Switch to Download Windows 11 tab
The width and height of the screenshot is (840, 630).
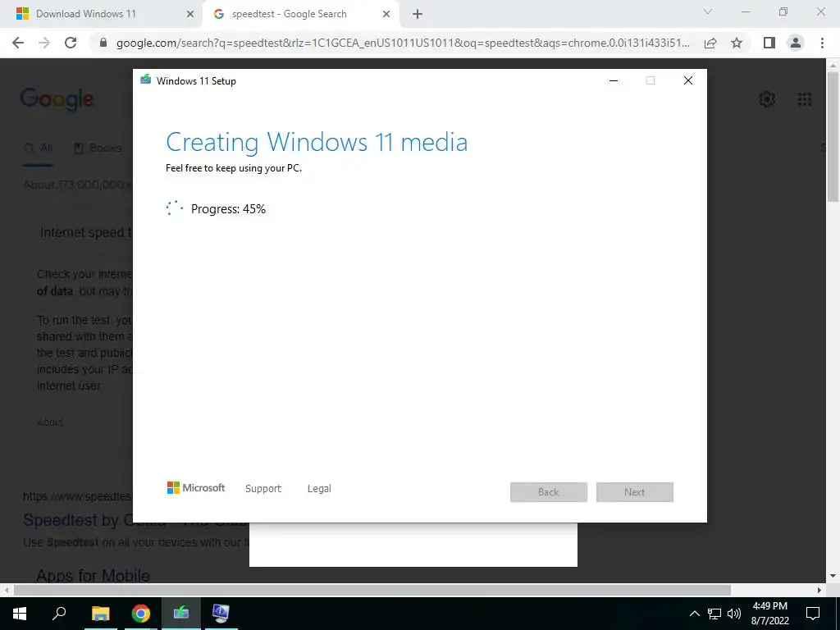click(102, 14)
